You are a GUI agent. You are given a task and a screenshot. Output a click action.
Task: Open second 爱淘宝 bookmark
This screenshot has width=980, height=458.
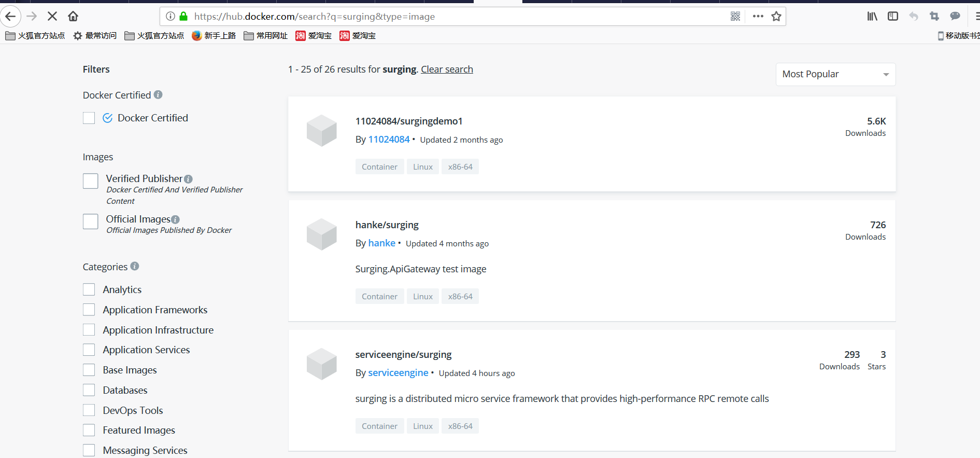click(x=358, y=36)
